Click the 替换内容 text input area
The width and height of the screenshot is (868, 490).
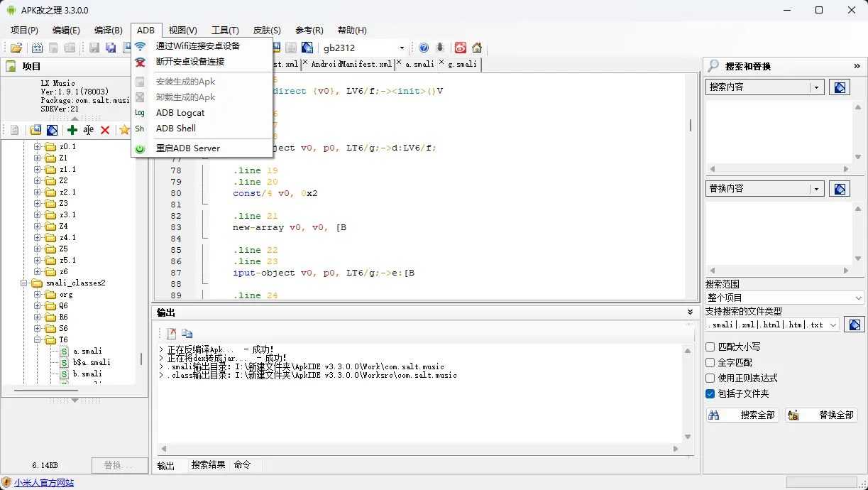779,233
